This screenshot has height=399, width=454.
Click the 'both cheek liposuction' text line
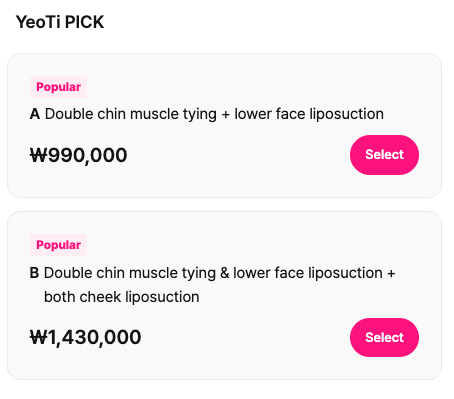(x=122, y=297)
